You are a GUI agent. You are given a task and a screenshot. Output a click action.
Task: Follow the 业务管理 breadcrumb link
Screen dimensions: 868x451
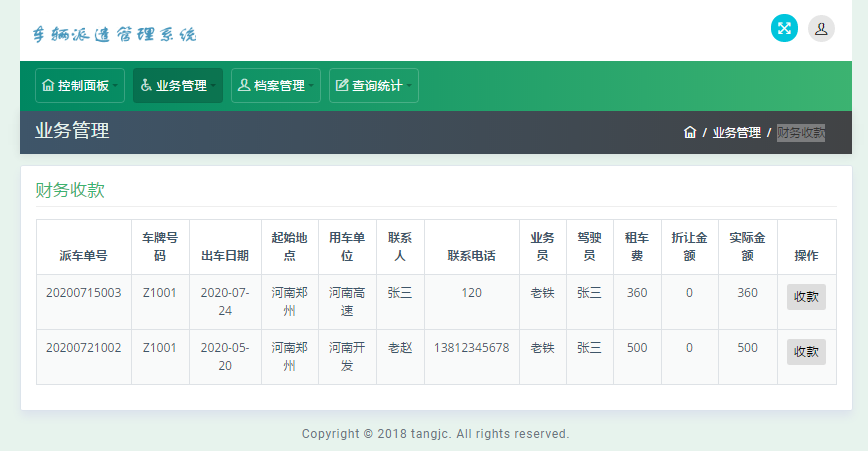click(x=736, y=132)
